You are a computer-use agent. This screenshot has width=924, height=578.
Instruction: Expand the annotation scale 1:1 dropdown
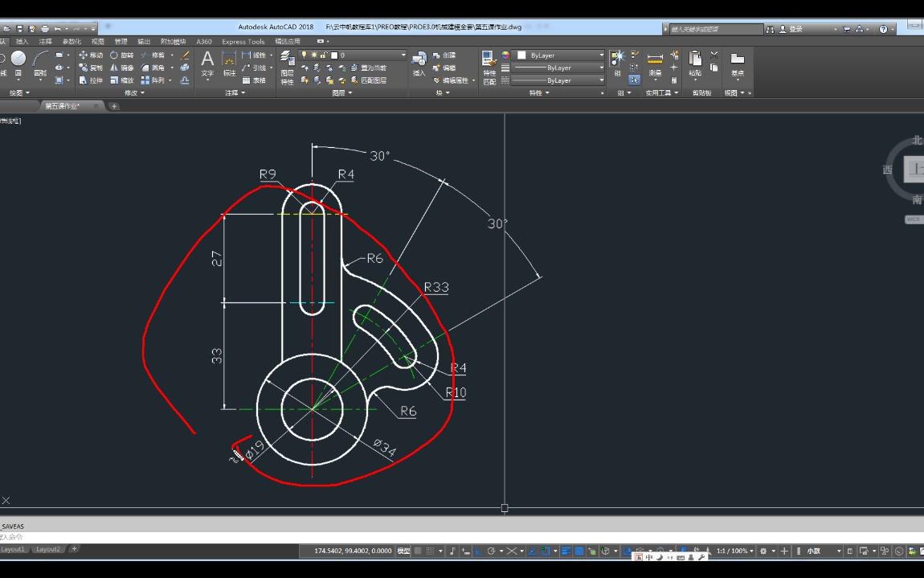pyautogui.click(x=735, y=551)
